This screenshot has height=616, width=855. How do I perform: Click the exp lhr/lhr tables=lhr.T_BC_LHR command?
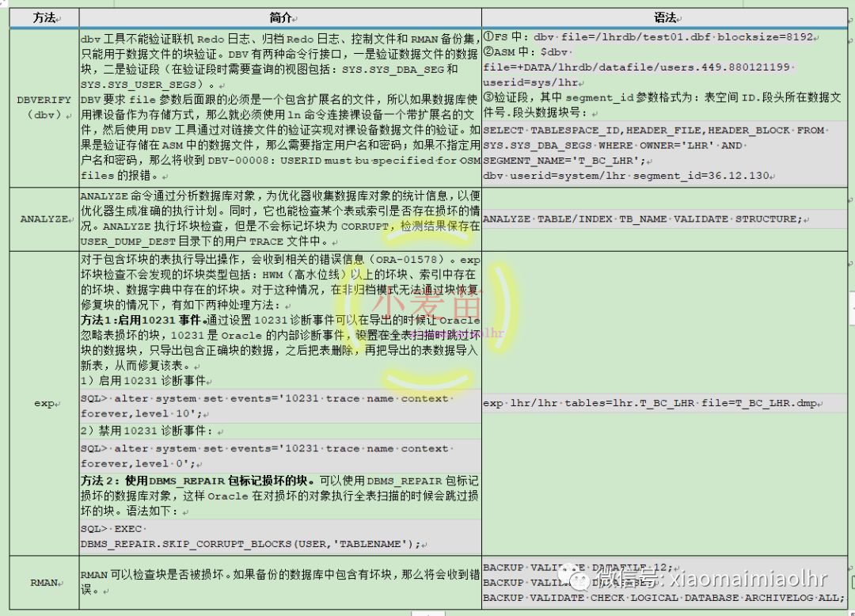tap(650, 403)
